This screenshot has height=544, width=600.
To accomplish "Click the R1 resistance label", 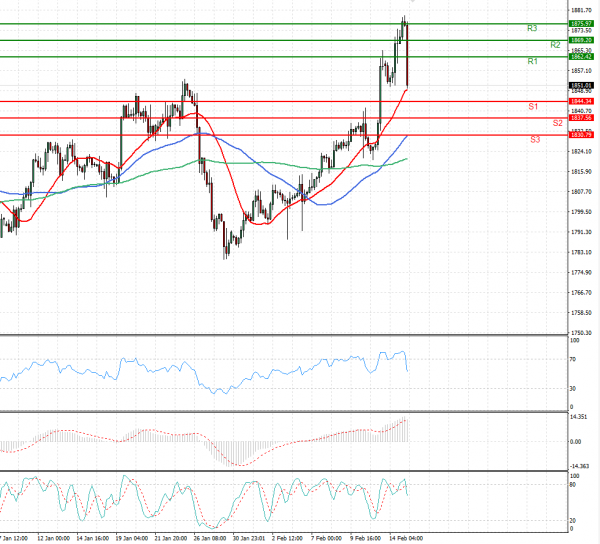I will (532, 61).
